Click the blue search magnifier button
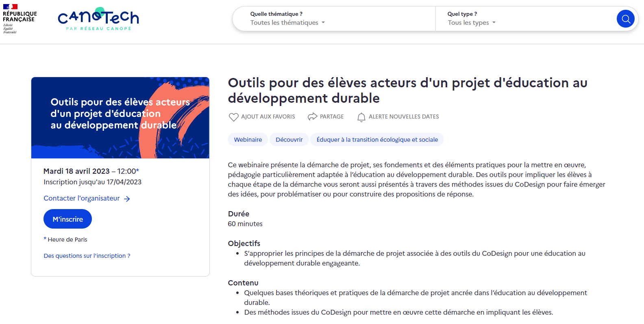 [x=625, y=19]
